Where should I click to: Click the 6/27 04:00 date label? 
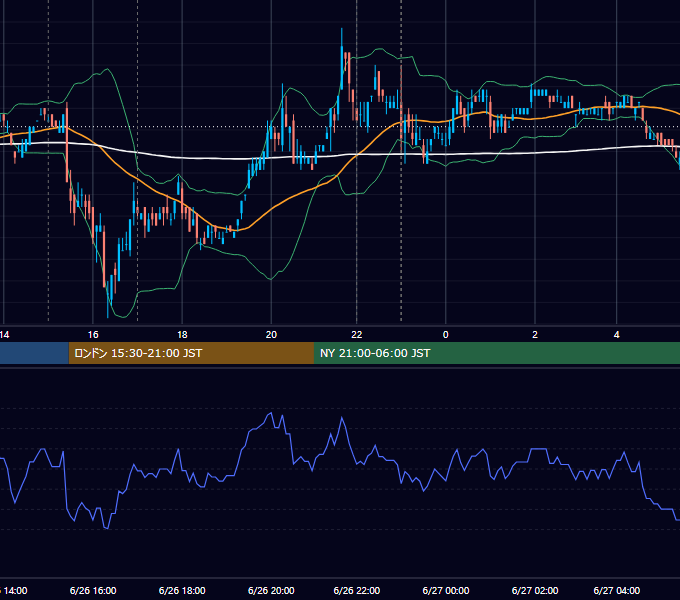(617, 590)
